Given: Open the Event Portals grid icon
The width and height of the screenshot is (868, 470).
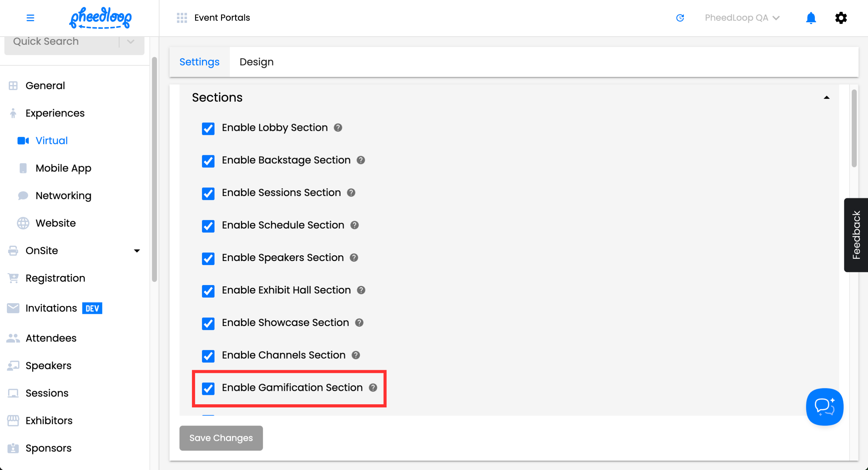Looking at the screenshot, I should tap(182, 18).
